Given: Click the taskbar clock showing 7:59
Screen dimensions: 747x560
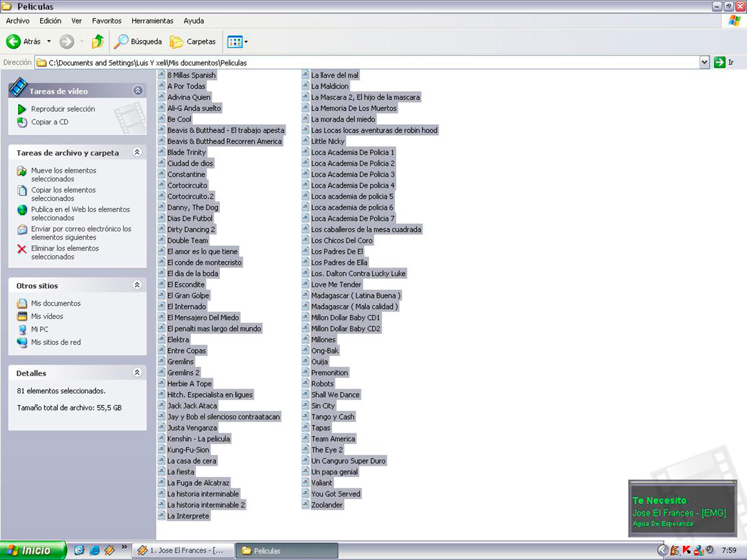Looking at the screenshot, I should pyautogui.click(x=729, y=550).
